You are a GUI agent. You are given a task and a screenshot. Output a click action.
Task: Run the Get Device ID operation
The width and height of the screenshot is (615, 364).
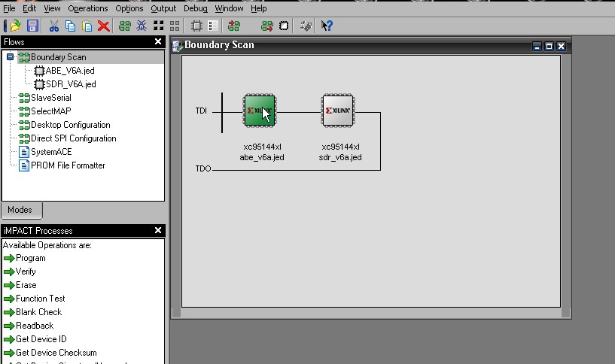pos(41,339)
